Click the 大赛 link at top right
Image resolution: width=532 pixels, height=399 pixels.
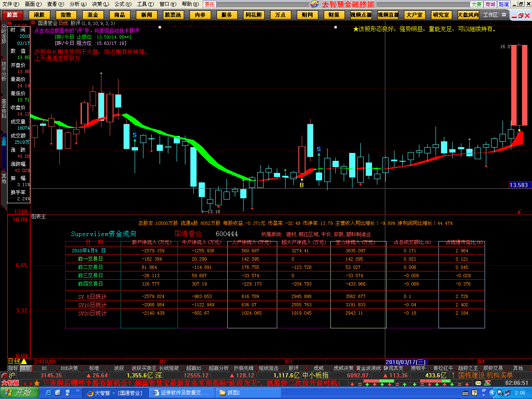[x=476, y=4]
